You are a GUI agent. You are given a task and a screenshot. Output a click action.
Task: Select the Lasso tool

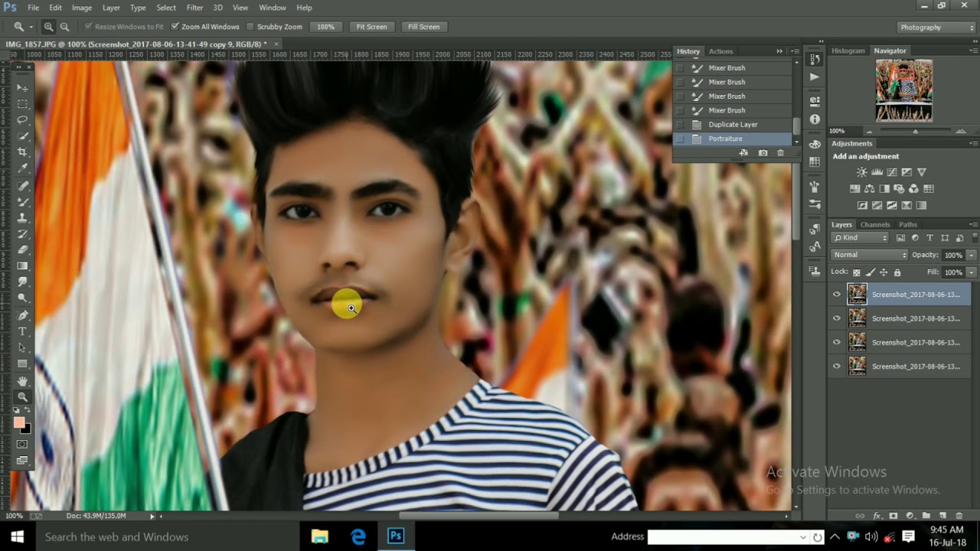click(22, 120)
